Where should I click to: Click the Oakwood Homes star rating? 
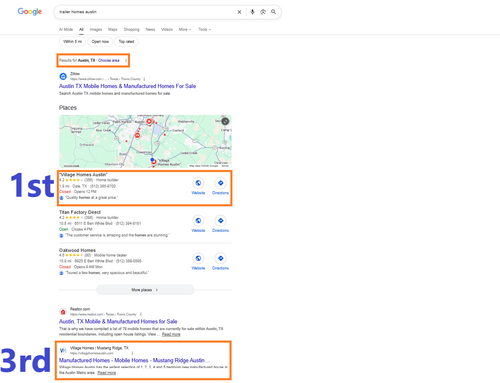tap(74, 255)
